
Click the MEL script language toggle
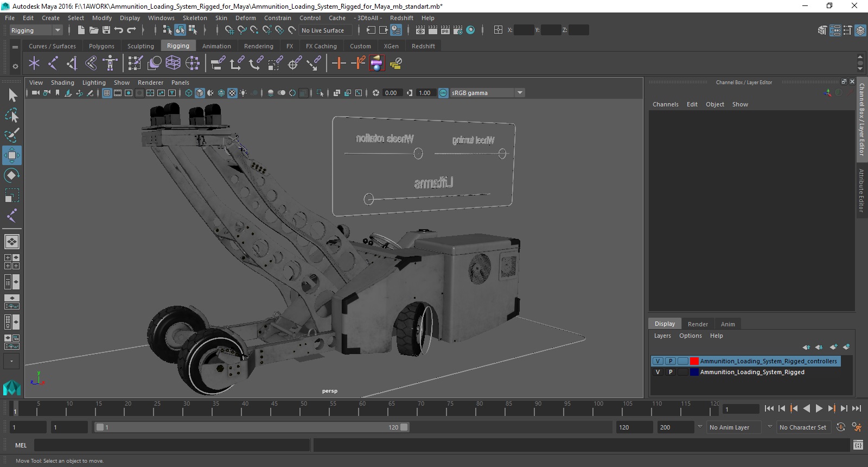click(21, 445)
